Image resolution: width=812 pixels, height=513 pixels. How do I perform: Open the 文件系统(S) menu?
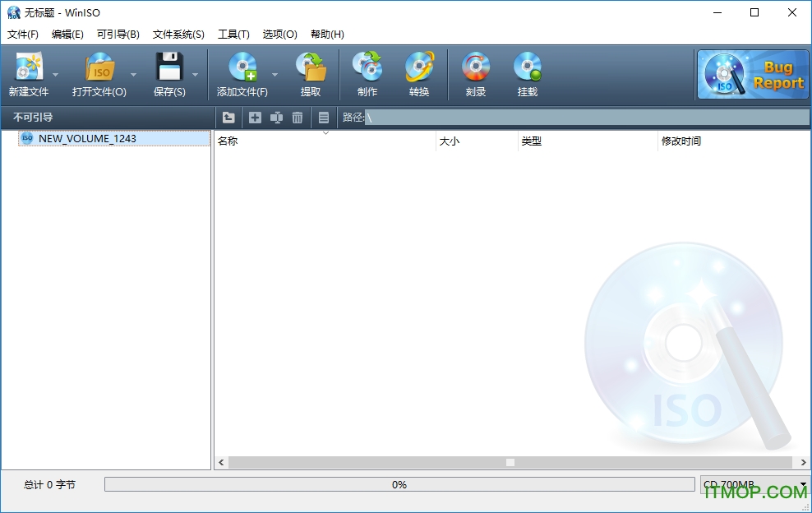click(178, 35)
